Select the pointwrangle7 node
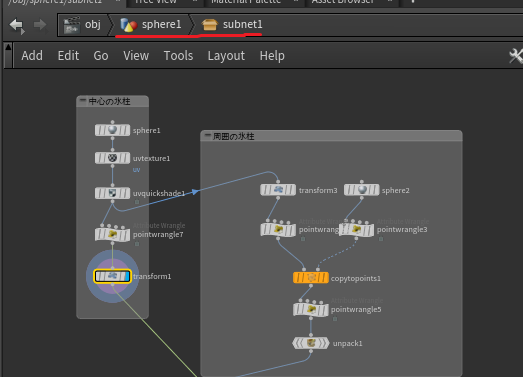 (x=112, y=234)
